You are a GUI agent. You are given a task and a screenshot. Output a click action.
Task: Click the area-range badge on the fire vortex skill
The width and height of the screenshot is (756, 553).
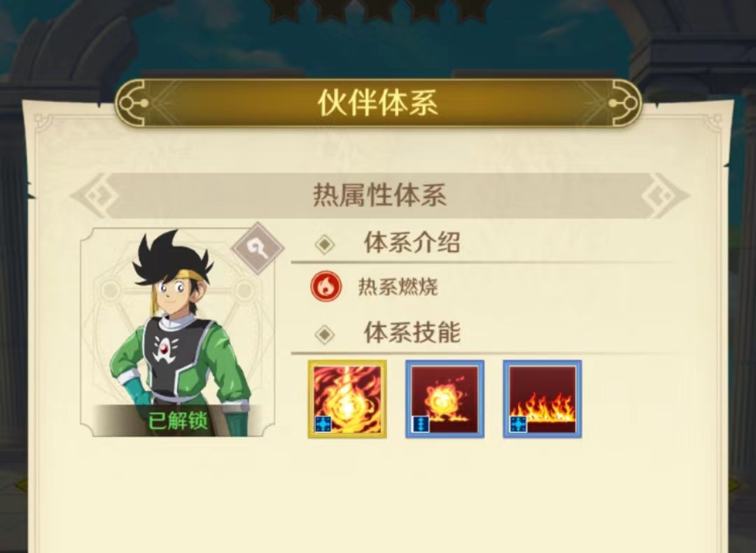click(323, 424)
